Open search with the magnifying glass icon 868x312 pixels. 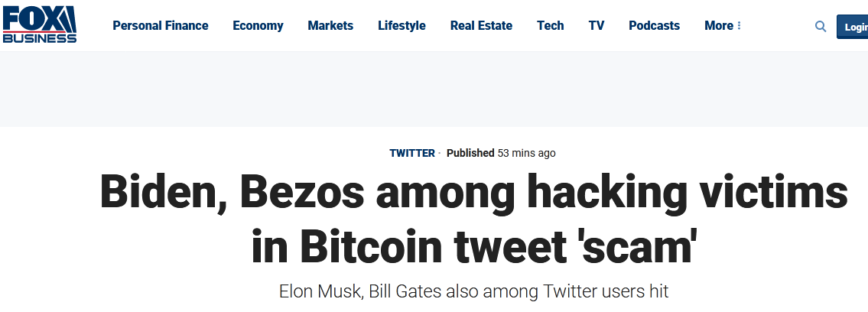coord(821,26)
